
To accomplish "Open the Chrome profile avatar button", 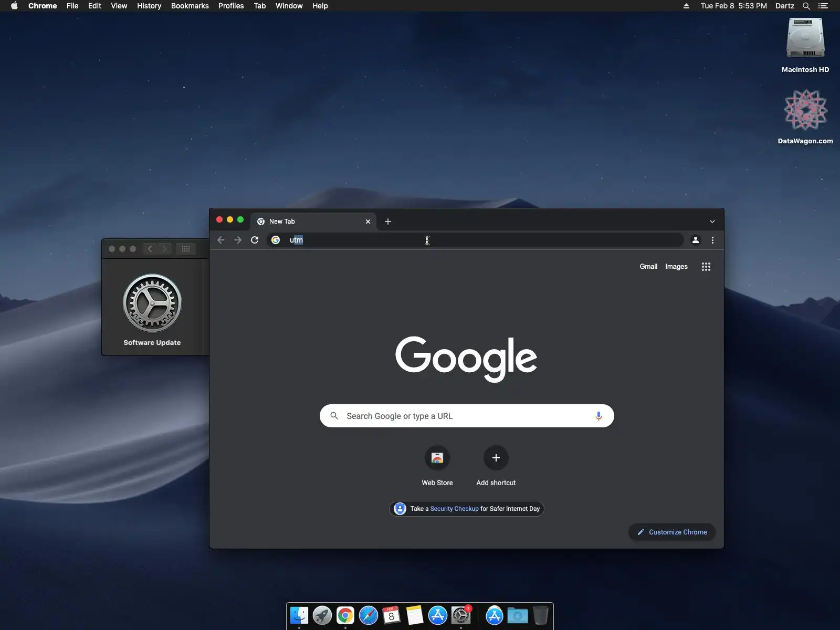I will tap(696, 240).
